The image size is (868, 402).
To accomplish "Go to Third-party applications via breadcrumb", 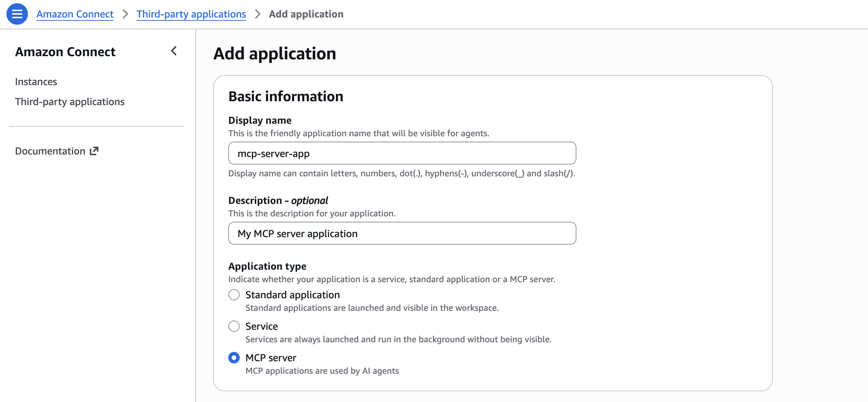I will tap(191, 14).
